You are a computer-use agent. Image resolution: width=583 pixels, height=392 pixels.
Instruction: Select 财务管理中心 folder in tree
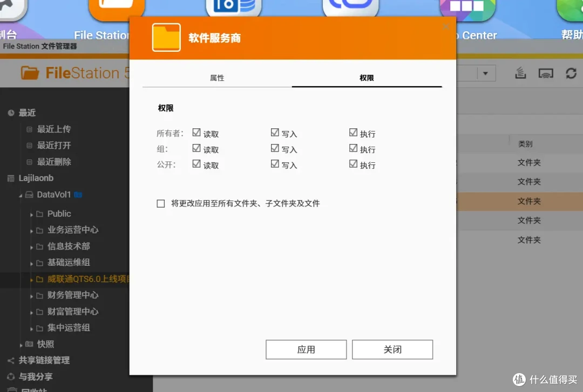pos(73,295)
